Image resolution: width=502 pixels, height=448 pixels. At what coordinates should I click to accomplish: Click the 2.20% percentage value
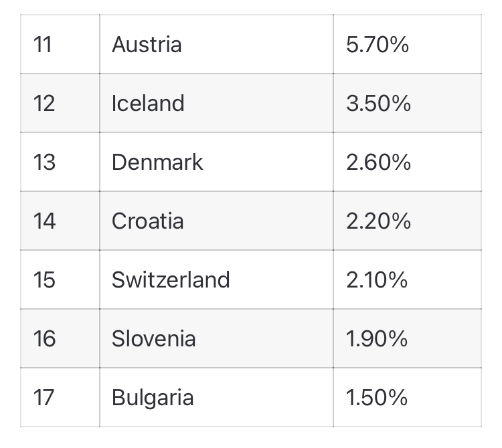(378, 221)
